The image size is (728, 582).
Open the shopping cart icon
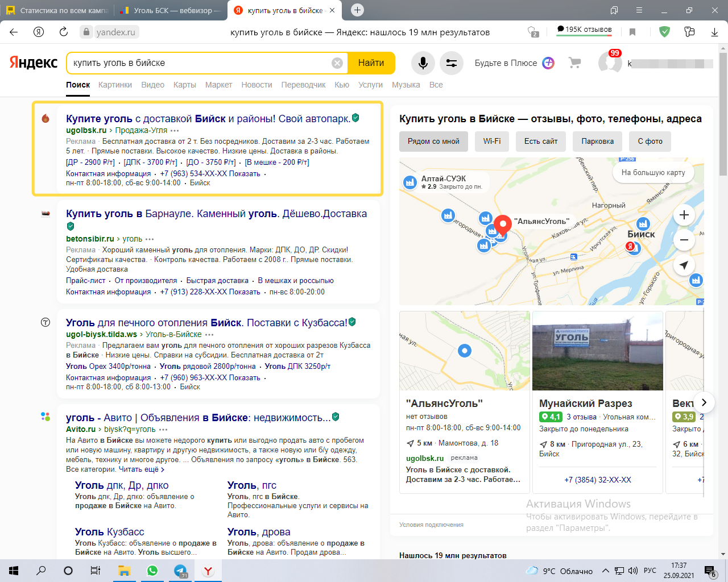(575, 63)
